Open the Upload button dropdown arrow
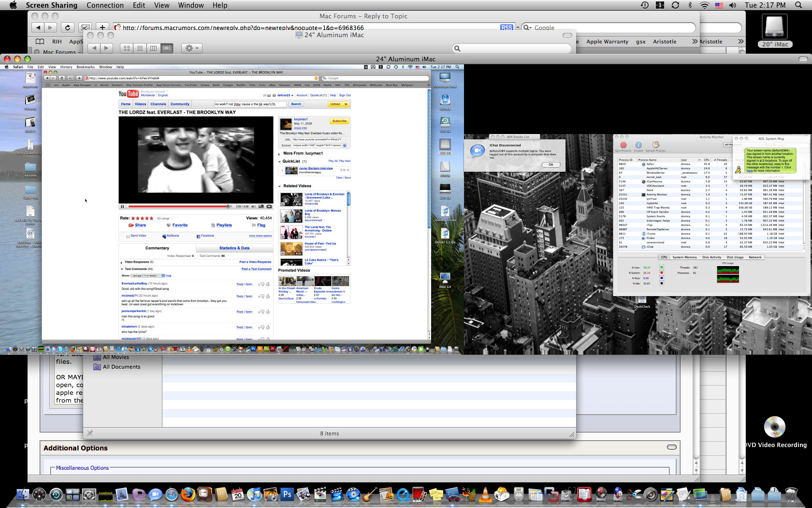Image resolution: width=812 pixels, height=508 pixels. tap(346, 104)
